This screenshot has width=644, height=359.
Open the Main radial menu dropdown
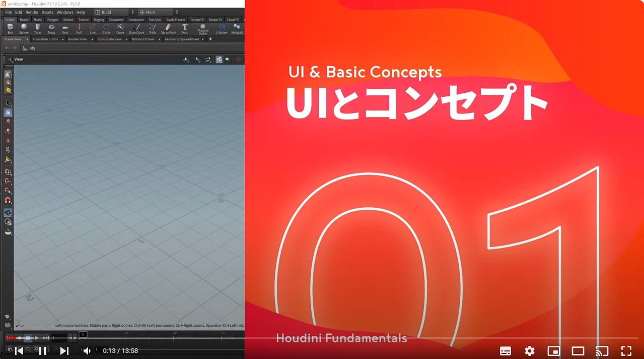tap(159, 12)
